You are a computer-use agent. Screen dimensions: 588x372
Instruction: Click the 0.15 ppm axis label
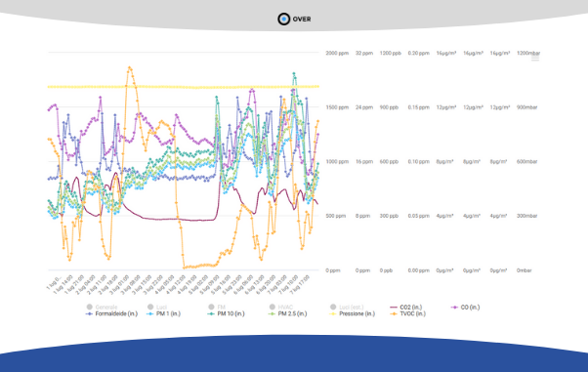(418, 107)
